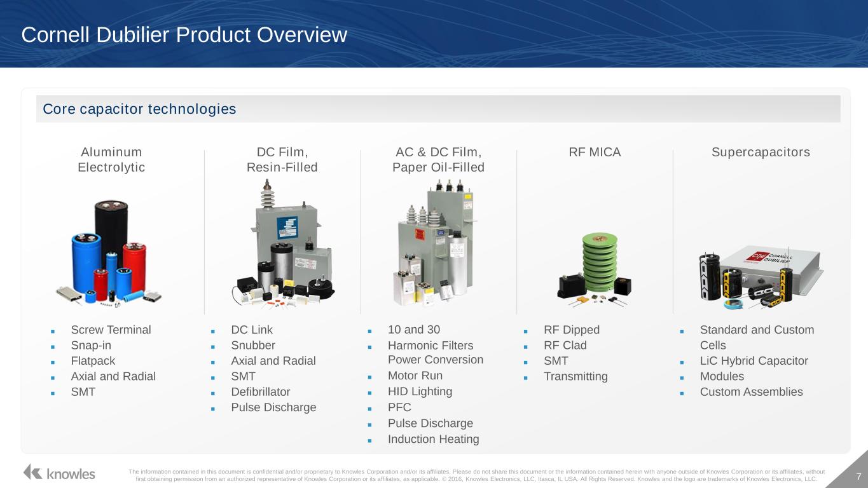Select the "Modules" bullet text
Image resolution: width=868 pixels, height=488 pixels.
[x=722, y=376]
